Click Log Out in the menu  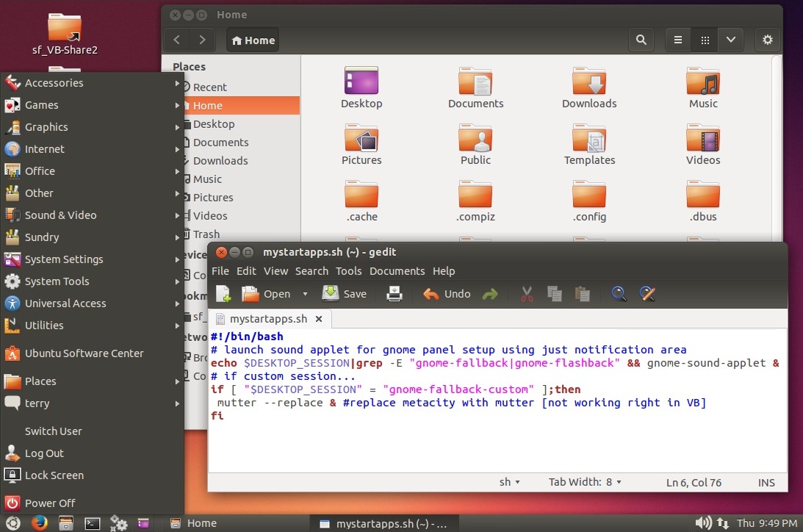tap(92, 453)
